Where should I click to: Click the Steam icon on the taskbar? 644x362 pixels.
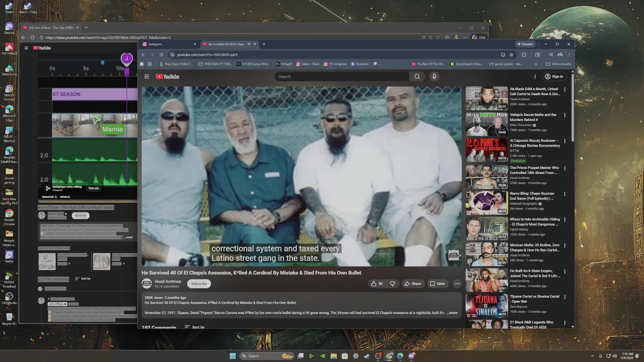click(367, 356)
